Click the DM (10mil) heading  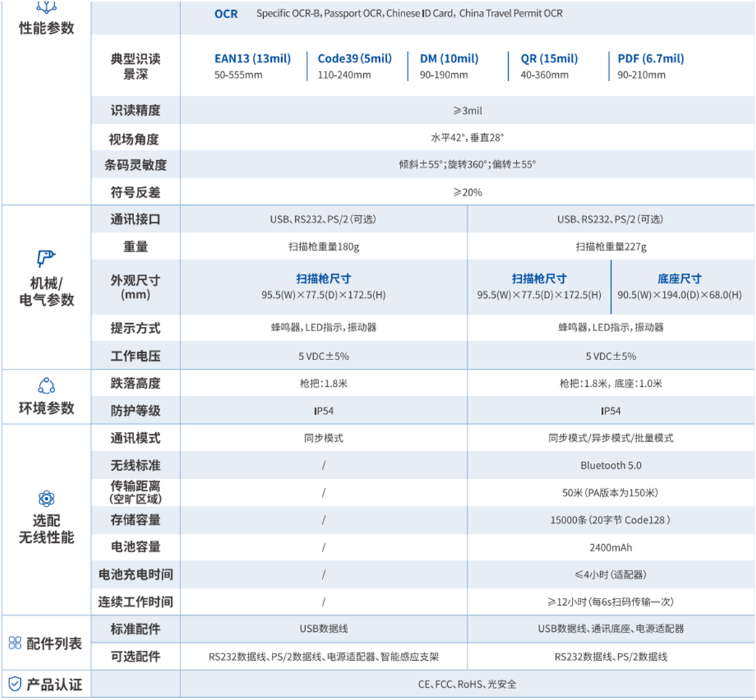pyautogui.click(x=449, y=59)
